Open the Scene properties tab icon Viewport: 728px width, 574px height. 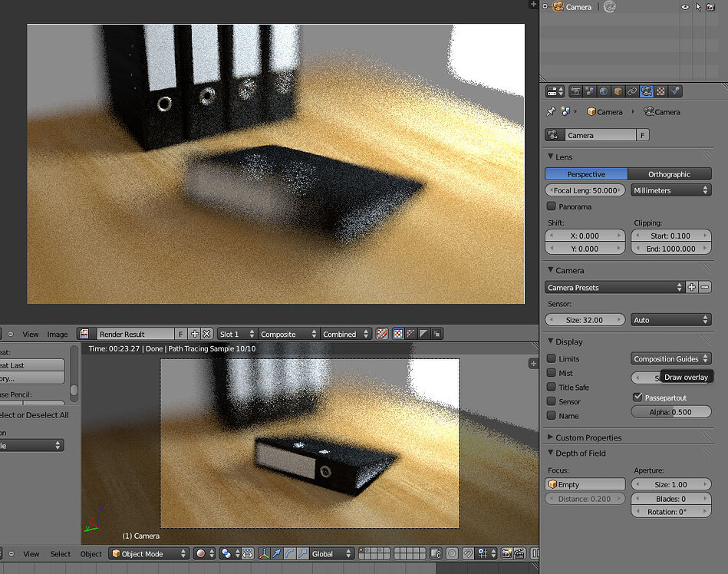pyautogui.click(x=590, y=91)
